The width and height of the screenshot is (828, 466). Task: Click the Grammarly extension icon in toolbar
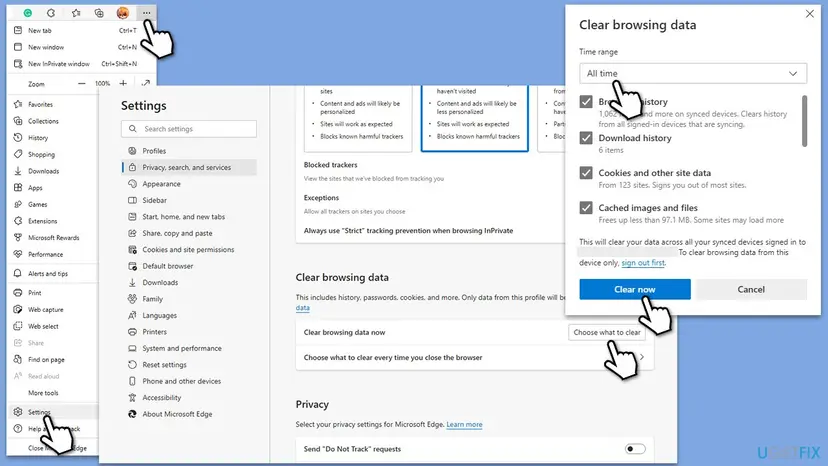coord(27,13)
